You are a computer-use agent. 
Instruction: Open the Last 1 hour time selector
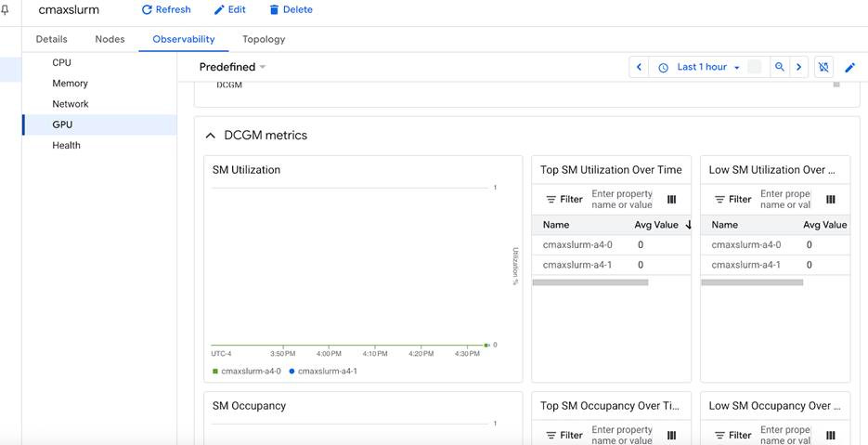[699, 67]
